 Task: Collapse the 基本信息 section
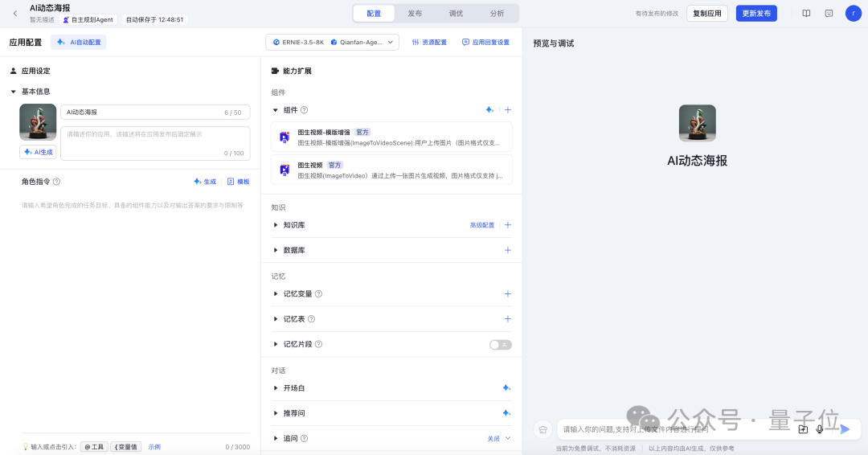[14, 92]
